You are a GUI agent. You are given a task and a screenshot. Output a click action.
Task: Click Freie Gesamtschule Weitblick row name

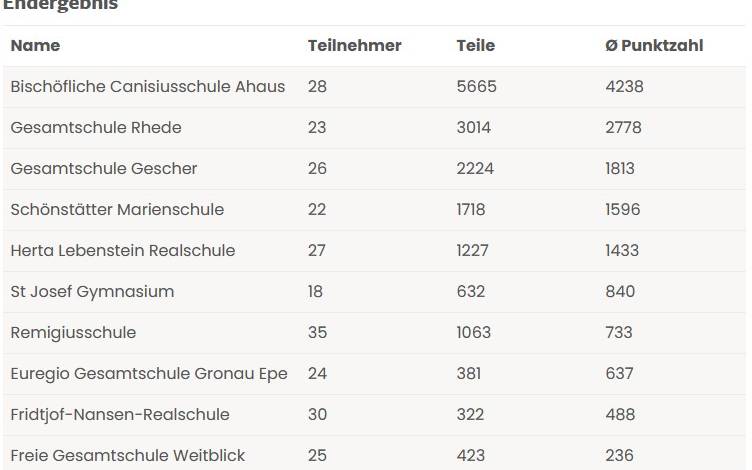[x=128, y=456]
